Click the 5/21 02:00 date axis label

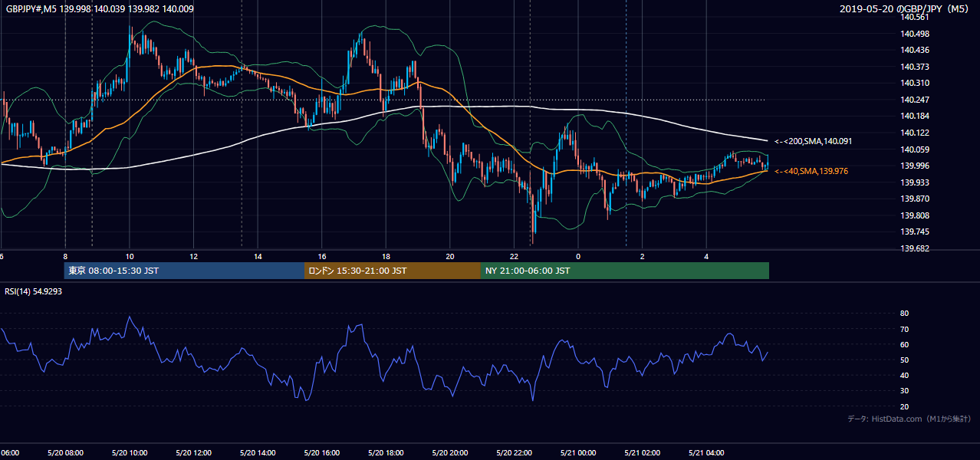point(643,453)
